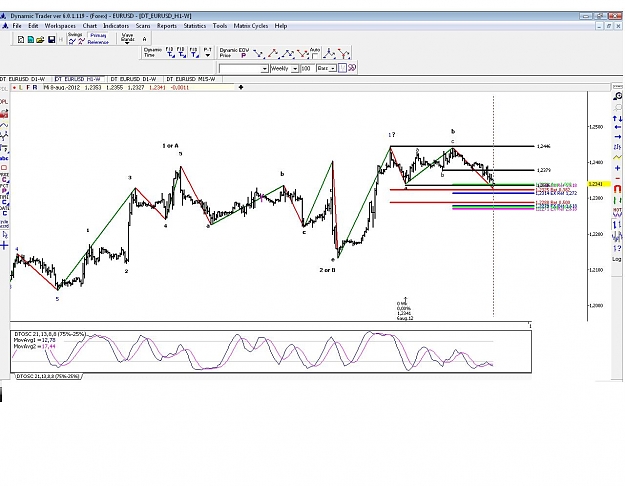This screenshot has width=625, height=486.
Task: Open the Statistics menu
Action: click(x=195, y=26)
